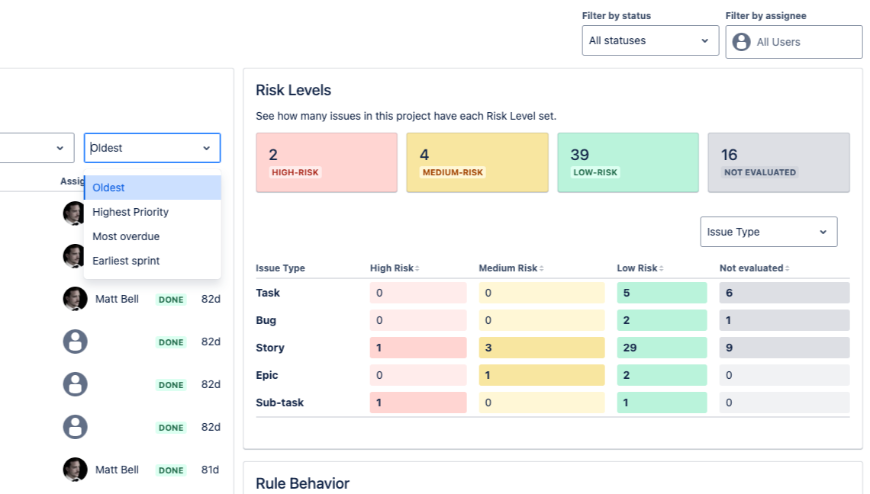Click Matt Bell's avatar in the 81d row
Viewport: 870px width, 494px height.
tap(75, 470)
